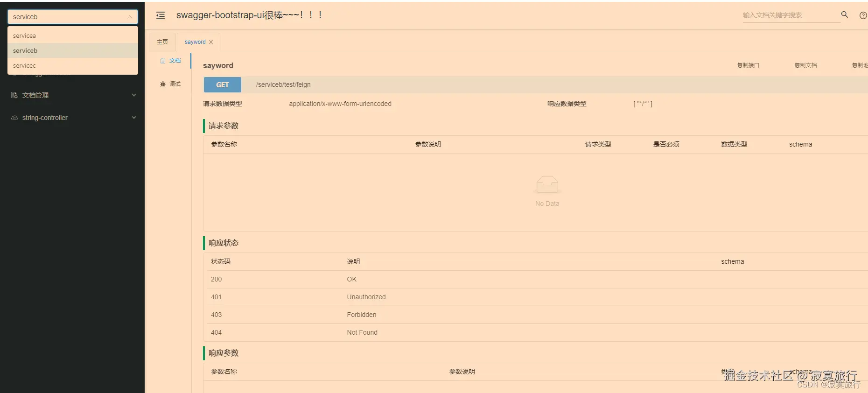Click the OK description cell
The height and width of the screenshot is (393, 868).
pos(352,279)
